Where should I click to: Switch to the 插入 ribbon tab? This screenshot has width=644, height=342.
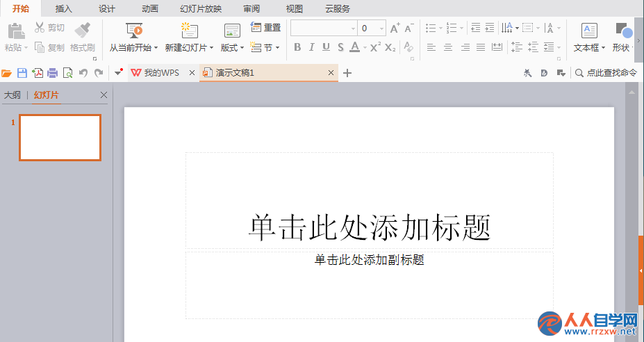(64, 8)
